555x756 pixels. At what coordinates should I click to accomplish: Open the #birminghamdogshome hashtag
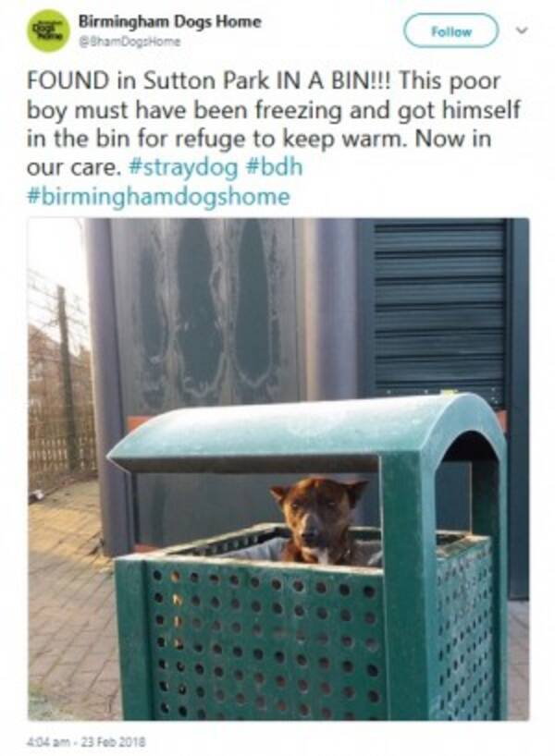(158, 196)
